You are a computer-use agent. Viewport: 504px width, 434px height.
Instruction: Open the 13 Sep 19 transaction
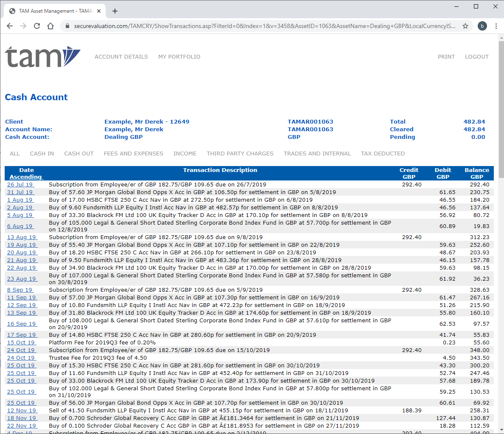(22, 313)
